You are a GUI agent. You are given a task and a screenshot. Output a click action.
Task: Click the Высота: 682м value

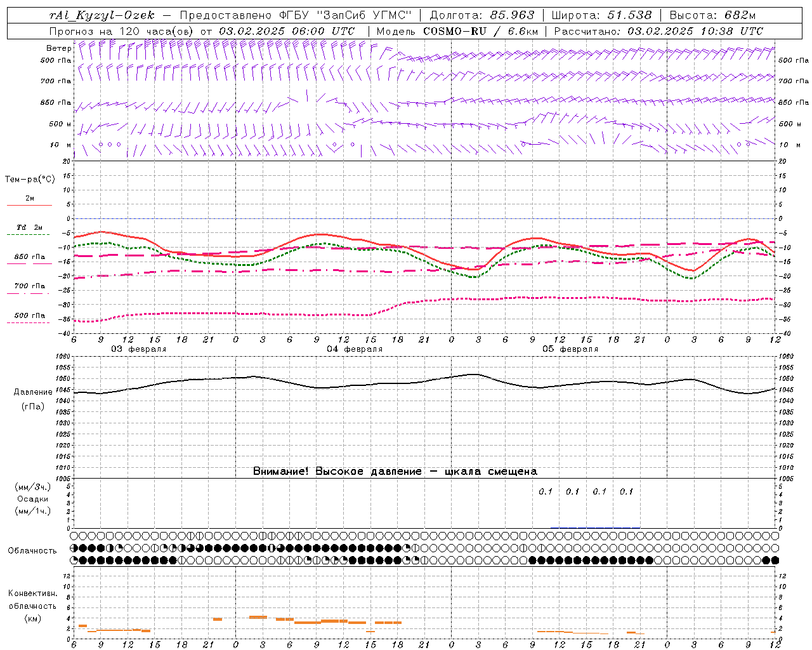coord(712,15)
